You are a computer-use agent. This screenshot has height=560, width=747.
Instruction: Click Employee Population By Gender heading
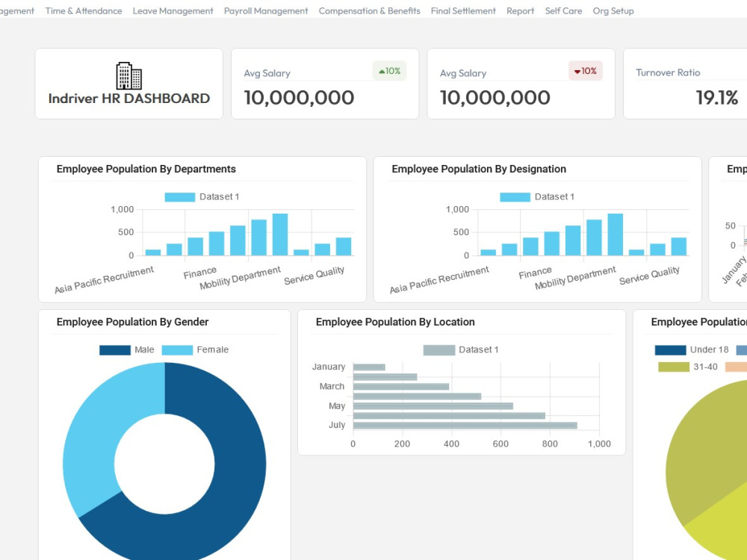coord(132,322)
